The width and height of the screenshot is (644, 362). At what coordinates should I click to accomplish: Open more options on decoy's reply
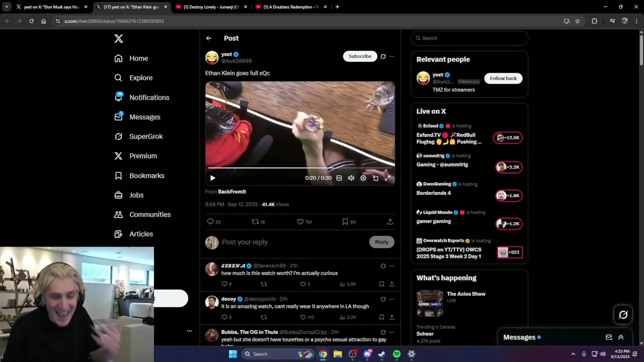coord(392,299)
